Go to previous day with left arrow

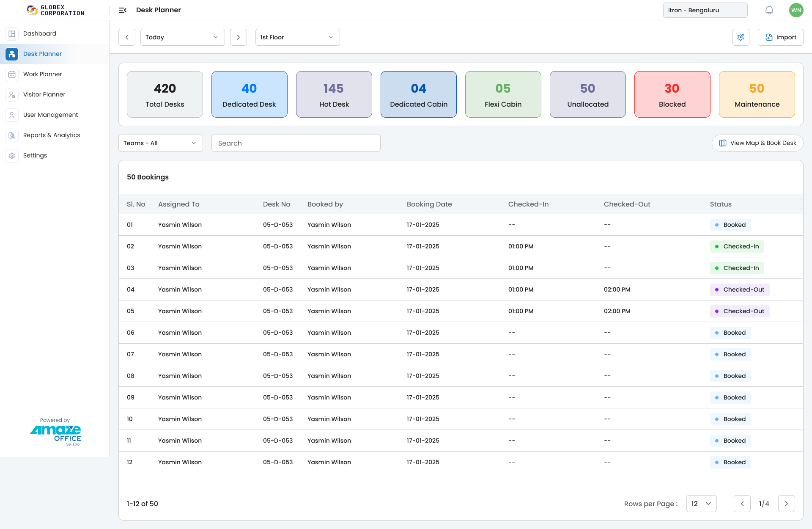tap(127, 37)
